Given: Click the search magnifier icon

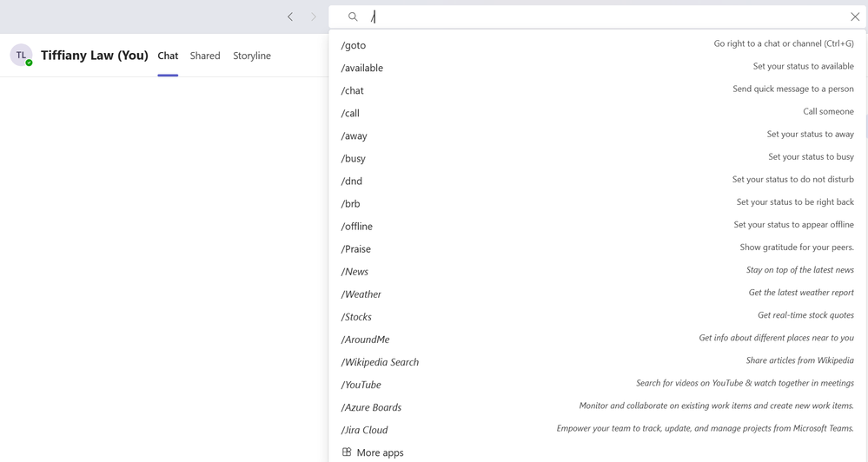Looking at the screenshot, I should (x=353, y=16).
